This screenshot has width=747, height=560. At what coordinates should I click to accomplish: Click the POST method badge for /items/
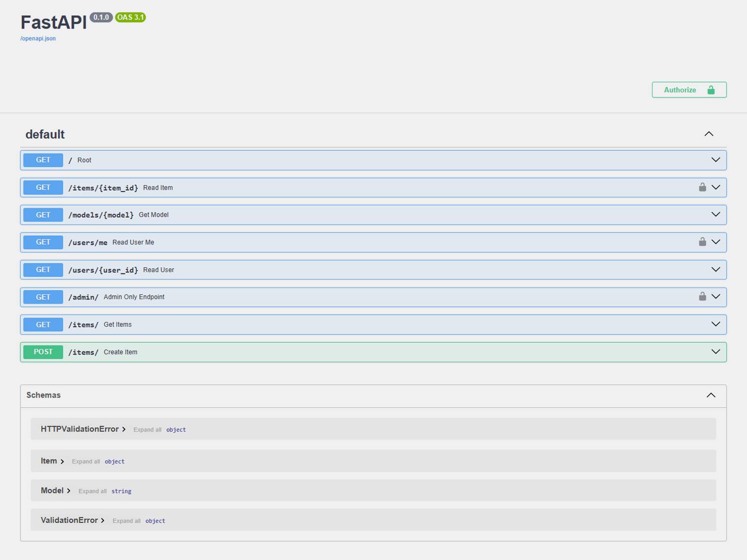tap(43, 352)
